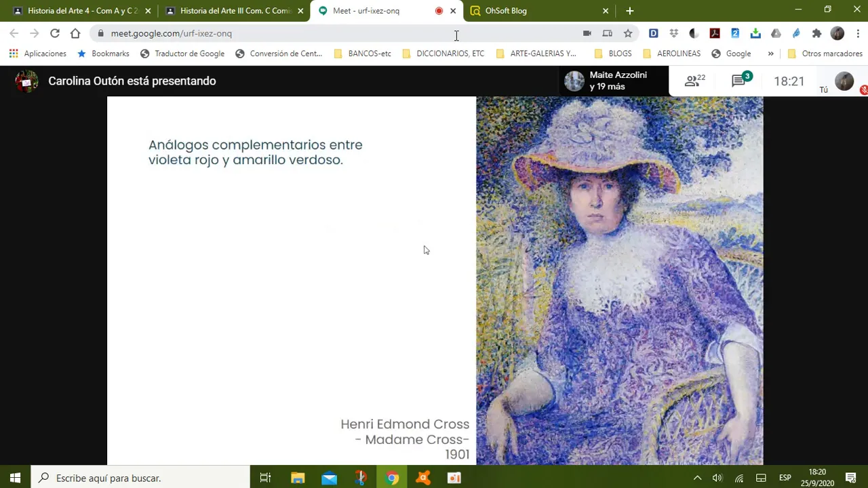Click the blue feather extension icon
868x488 pixels.
[796, 33]
